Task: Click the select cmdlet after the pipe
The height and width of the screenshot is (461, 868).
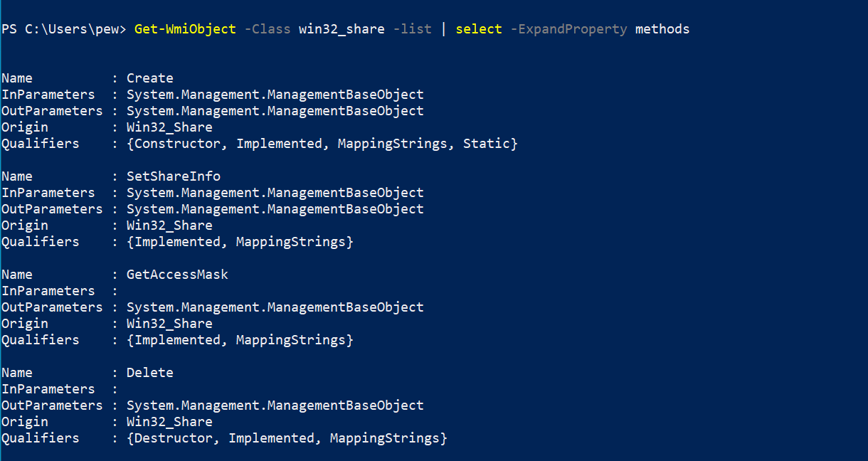Action: [479, 29]
